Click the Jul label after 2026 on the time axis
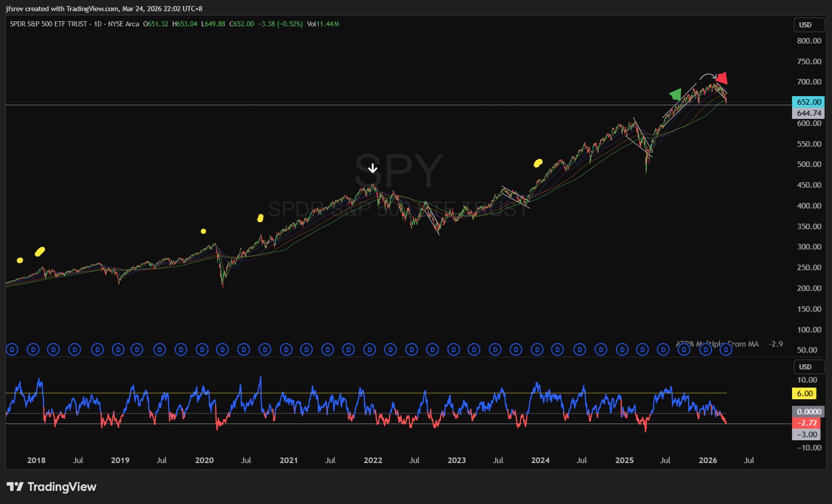The image size is (832, 504). point(749,460)
